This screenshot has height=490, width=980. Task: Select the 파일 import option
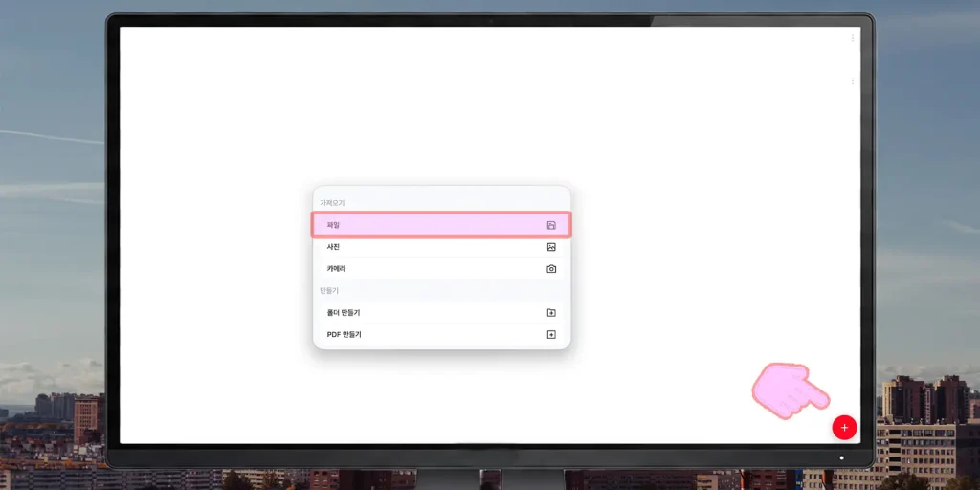point(441,225)
